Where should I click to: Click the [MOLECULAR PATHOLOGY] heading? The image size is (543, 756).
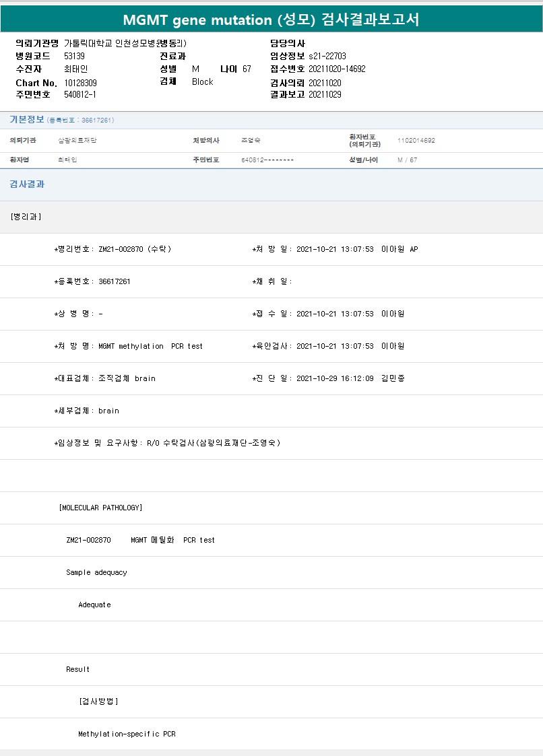point(100,508)
